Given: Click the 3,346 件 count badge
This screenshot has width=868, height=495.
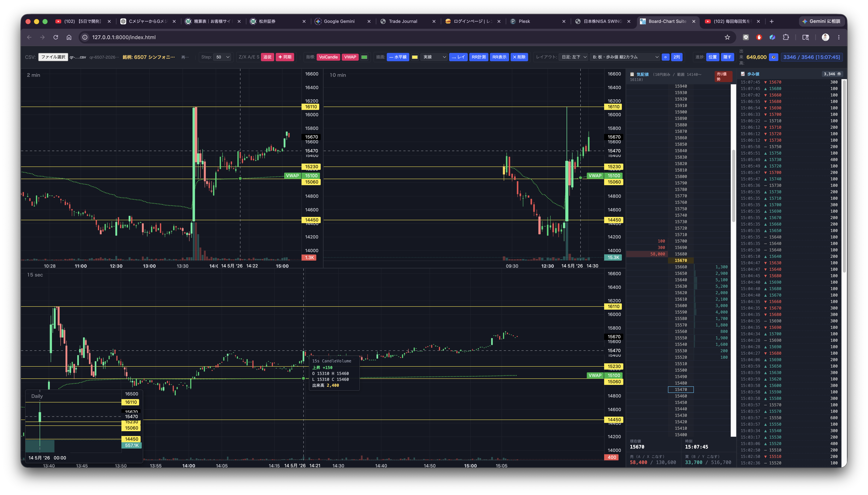Looking at the screenshot, I should point(832,74).
